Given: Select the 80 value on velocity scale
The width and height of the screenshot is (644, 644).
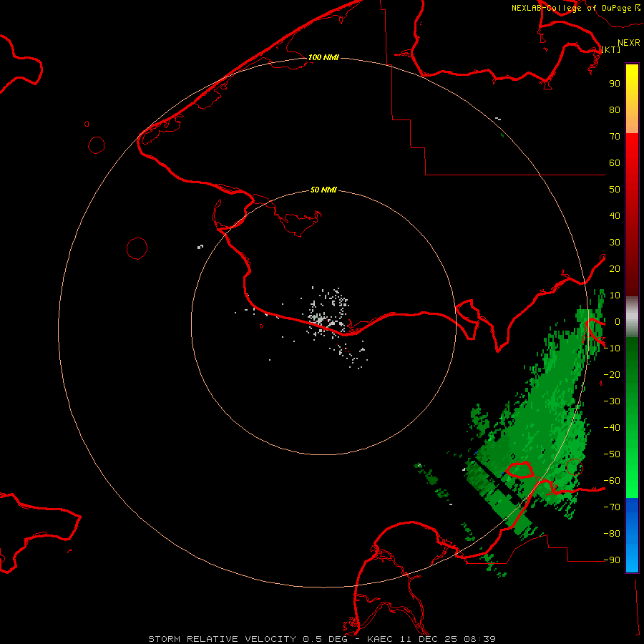Looking at the screenshot, I should coord(615,109).
